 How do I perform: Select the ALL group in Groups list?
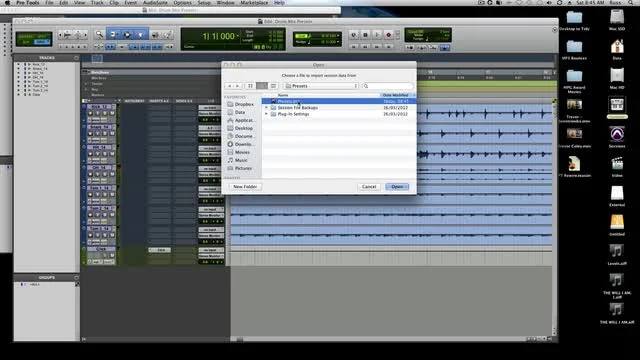(x=35, y=284)
